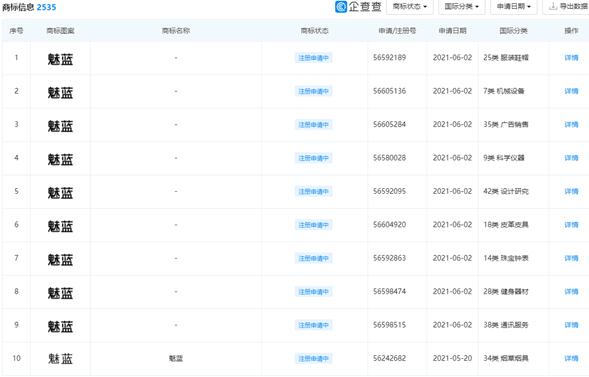Open the 商标状态 filter dropdown
The width and height of the screenshot is (589, 377).
pyautogui.click(x=410, y=7)
